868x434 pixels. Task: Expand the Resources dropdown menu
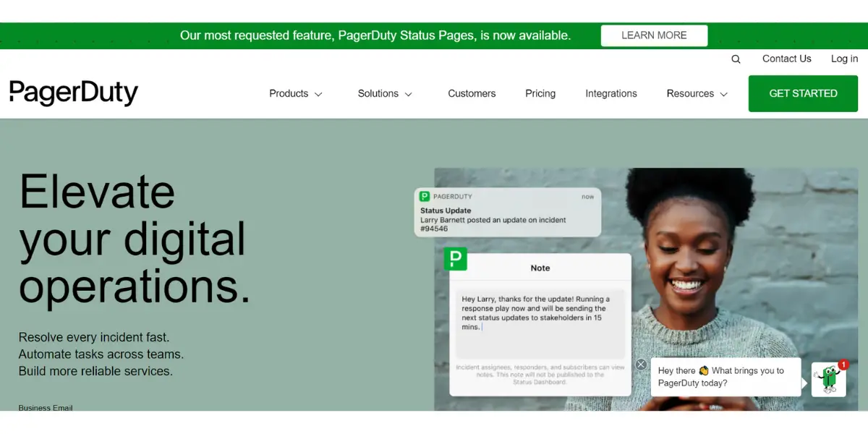[697, 93]
